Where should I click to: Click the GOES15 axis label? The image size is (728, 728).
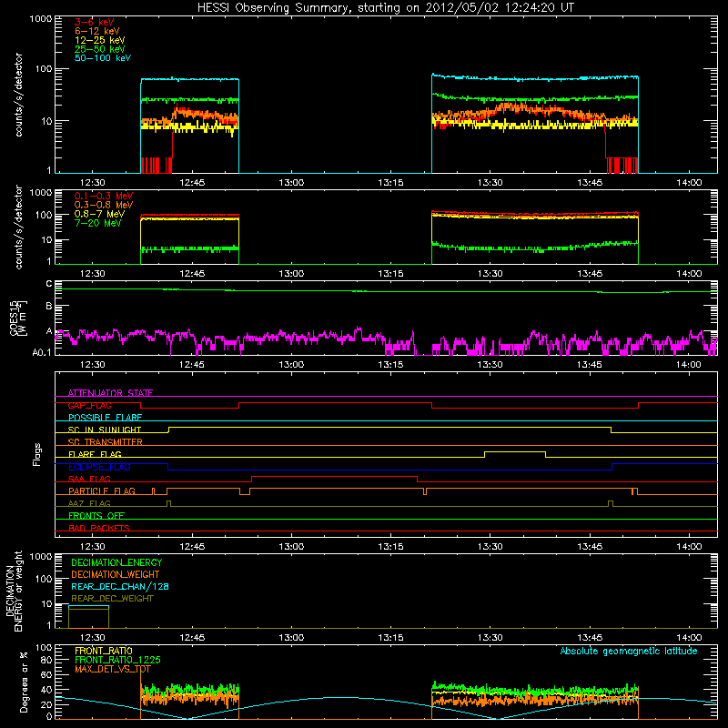[x=18, y=318]
